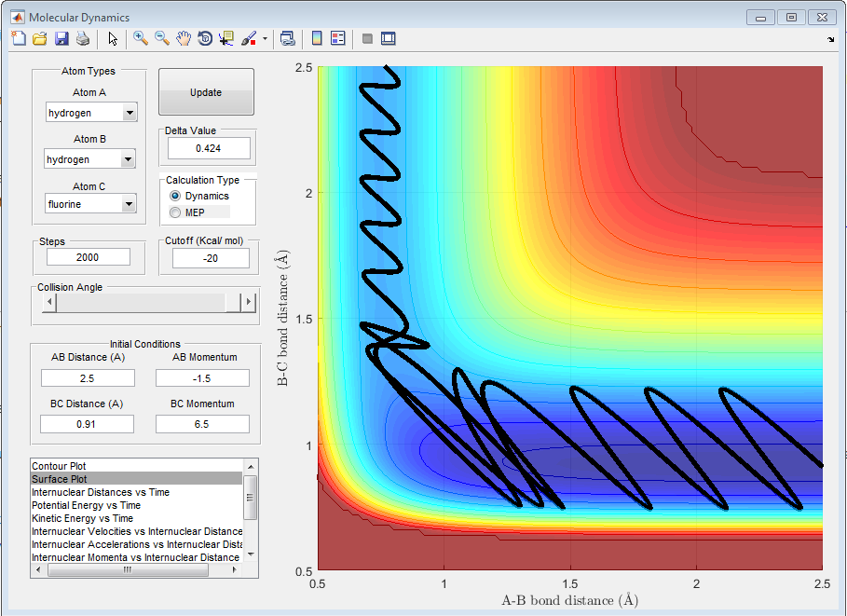Choose Internuclear Accelerations vs Internuclear Distance
Viewport: 847px width, 616px height.
click(136, 544)
